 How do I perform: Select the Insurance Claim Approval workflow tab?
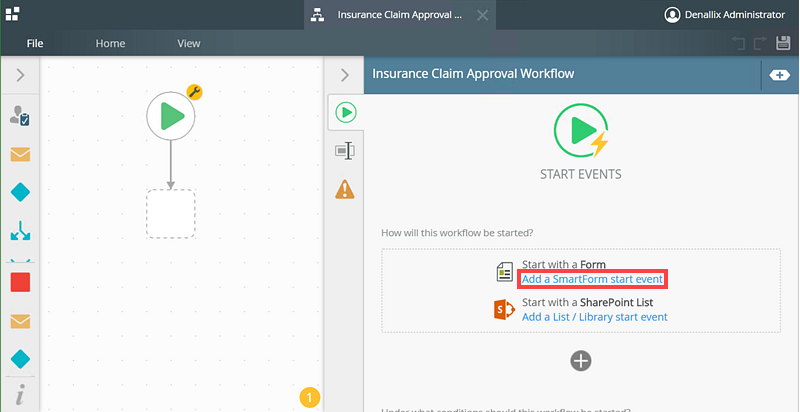(399, 15)
